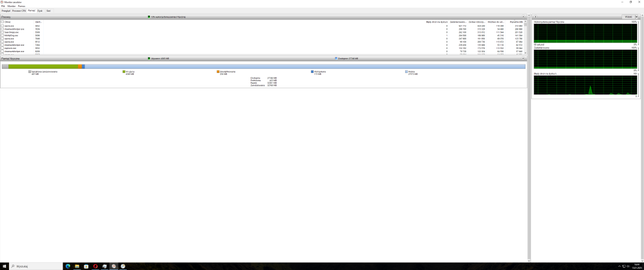Collapse the Procesy section chevron
Viewport: 644px width, 270px height.
tap(523, 17)
